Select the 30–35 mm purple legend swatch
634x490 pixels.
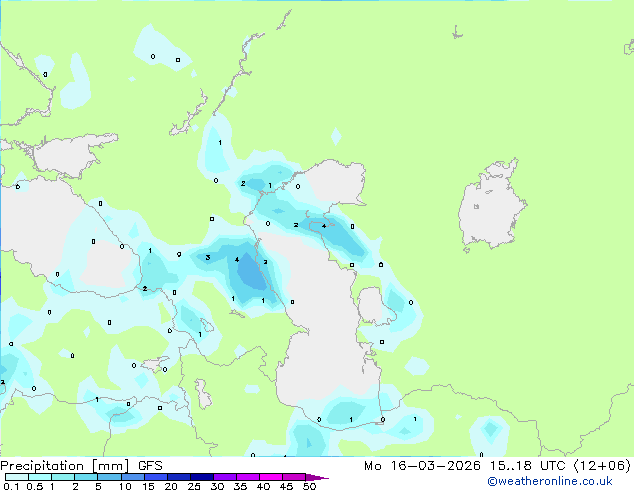(x=225, y=477)
